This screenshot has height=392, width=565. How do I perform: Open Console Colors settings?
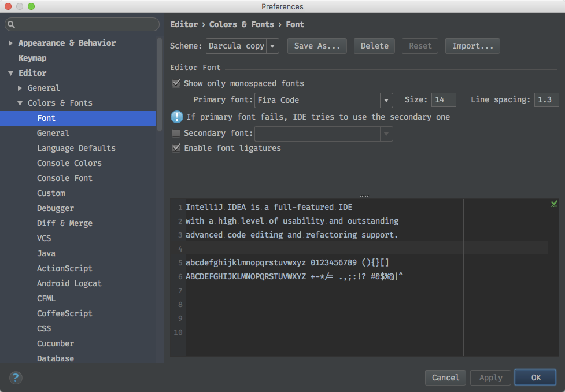pos(69,163)
